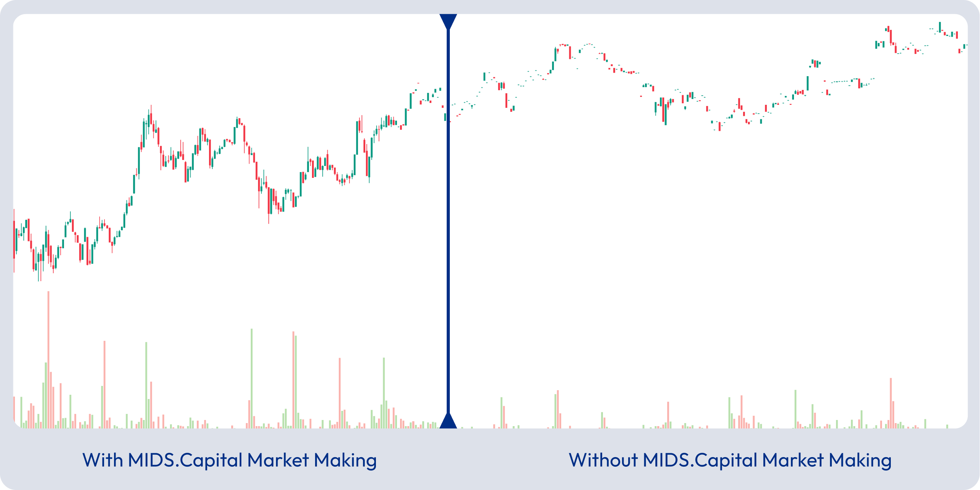Click the top triangle handle of the divider
Image resolution: width=980 pixels, height=490 pixels.
(448, 21)
